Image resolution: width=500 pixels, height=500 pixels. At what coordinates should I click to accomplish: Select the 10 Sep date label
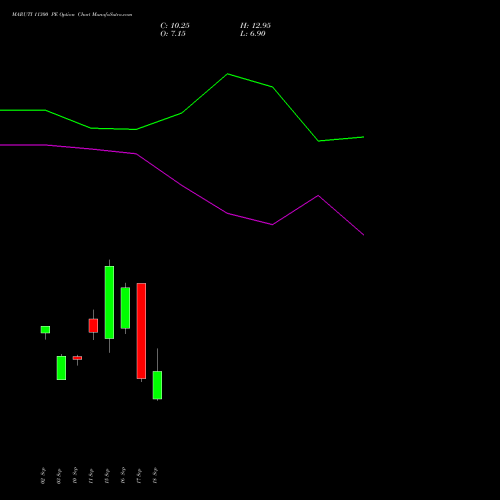click(x=75, y=476)
